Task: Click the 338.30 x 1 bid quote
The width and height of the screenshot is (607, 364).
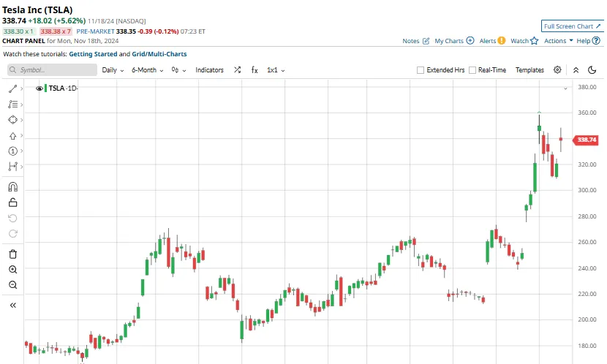Action: click(18, 31)
